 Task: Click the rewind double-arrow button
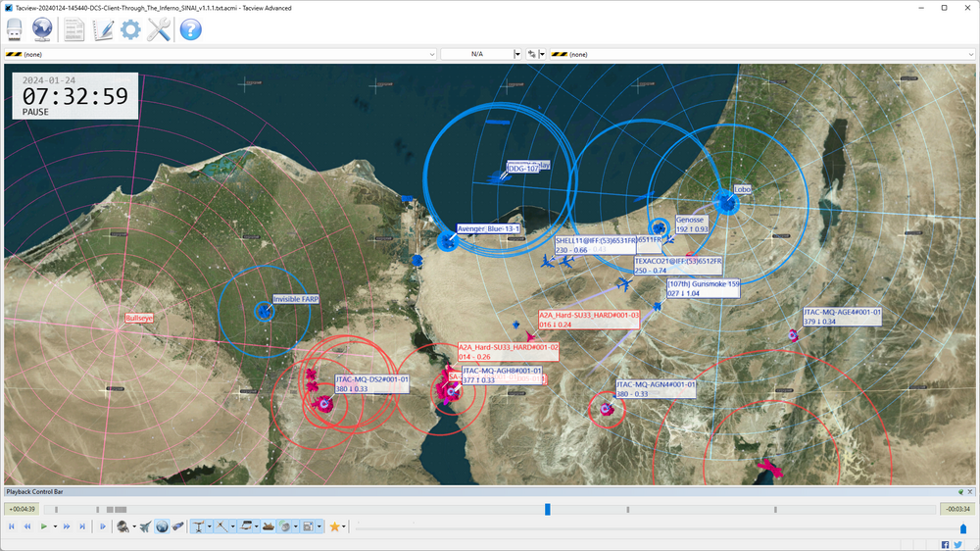coord(27,527)
